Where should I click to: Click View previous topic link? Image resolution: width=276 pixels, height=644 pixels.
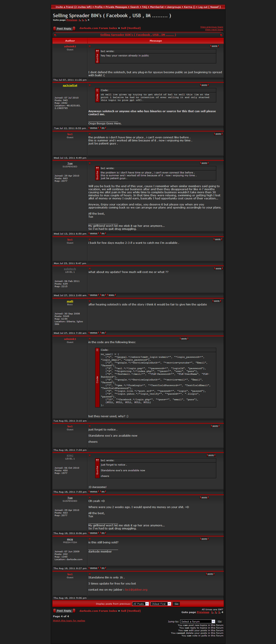pyautogui.click(x=211, y=27)
